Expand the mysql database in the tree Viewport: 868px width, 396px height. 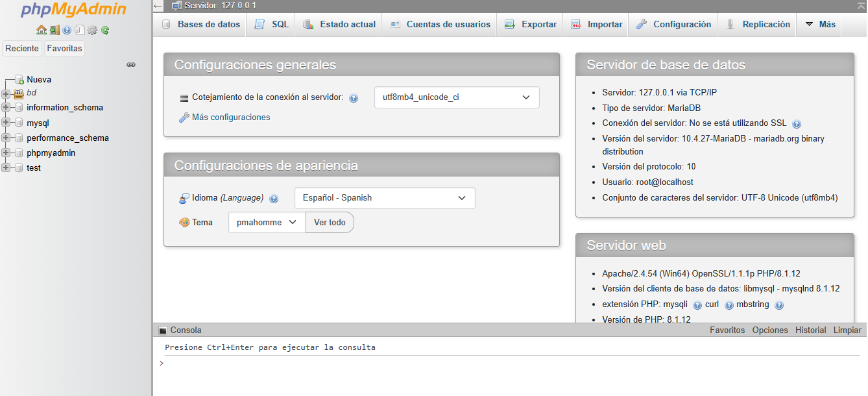pos(5,123)
